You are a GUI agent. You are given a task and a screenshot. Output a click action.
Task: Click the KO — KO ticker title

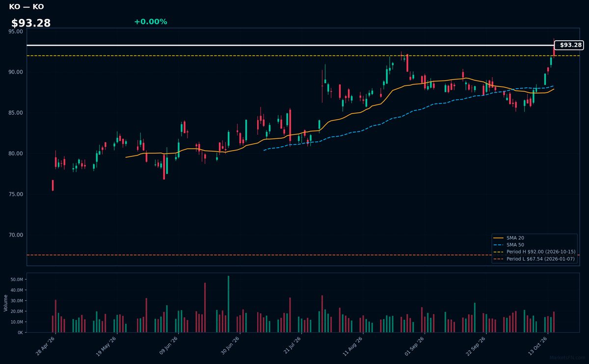pyautogui.click(x=27, y=7)
